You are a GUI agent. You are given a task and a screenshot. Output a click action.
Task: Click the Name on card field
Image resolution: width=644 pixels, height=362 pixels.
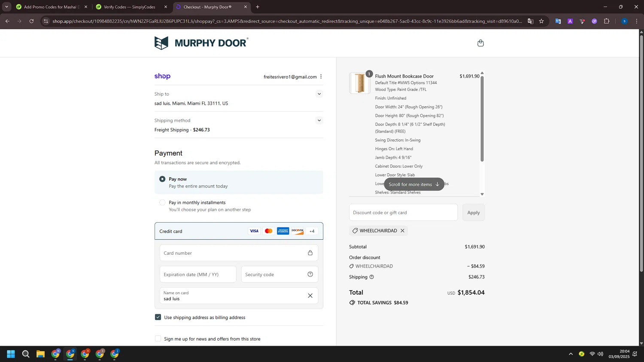click(239, 296)
